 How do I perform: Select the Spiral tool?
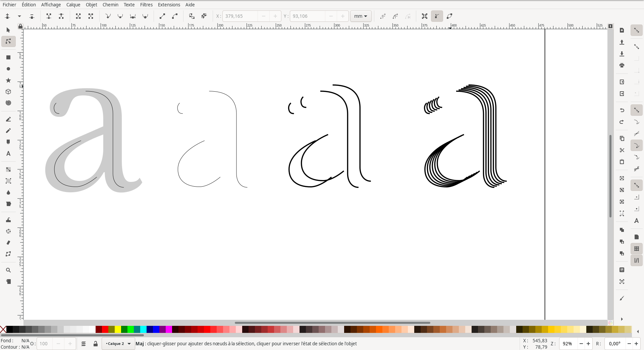(x=8, y=103)
